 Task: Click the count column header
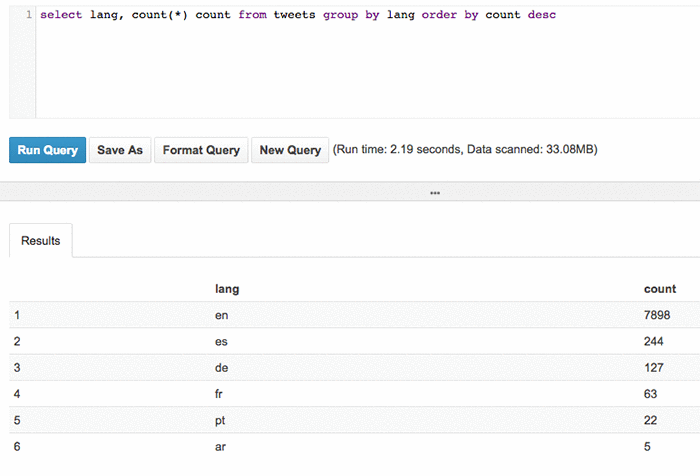[660, 289]
